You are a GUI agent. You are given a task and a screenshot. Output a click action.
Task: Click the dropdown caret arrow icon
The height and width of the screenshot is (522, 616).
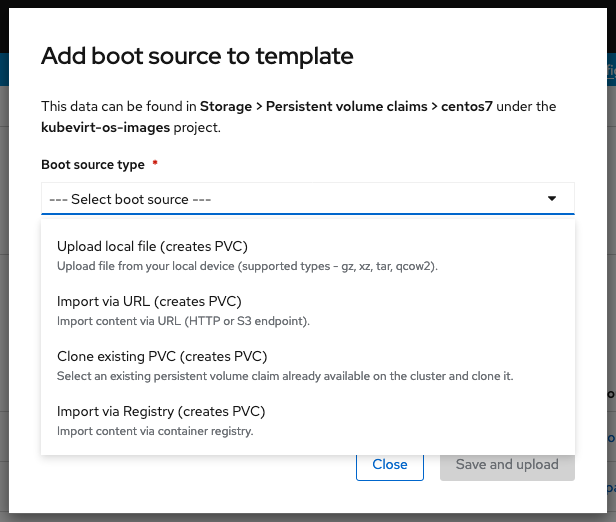(552, 199)
